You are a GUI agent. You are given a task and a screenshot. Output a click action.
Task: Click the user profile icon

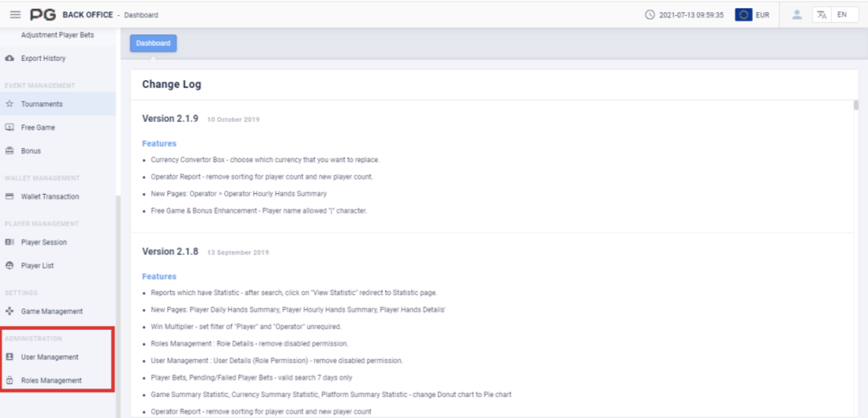tap(797, 15)
